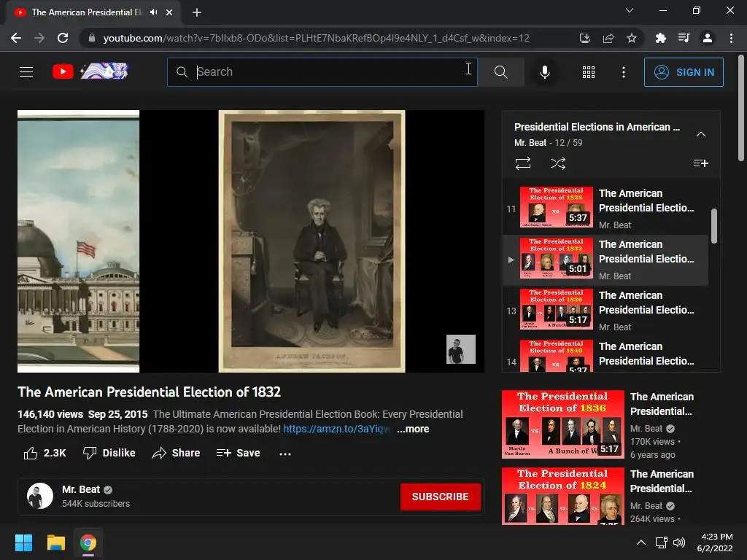Mute the tab via speaker icon
The width and height of the screenshot is (747, 560).
pos(153,12)
